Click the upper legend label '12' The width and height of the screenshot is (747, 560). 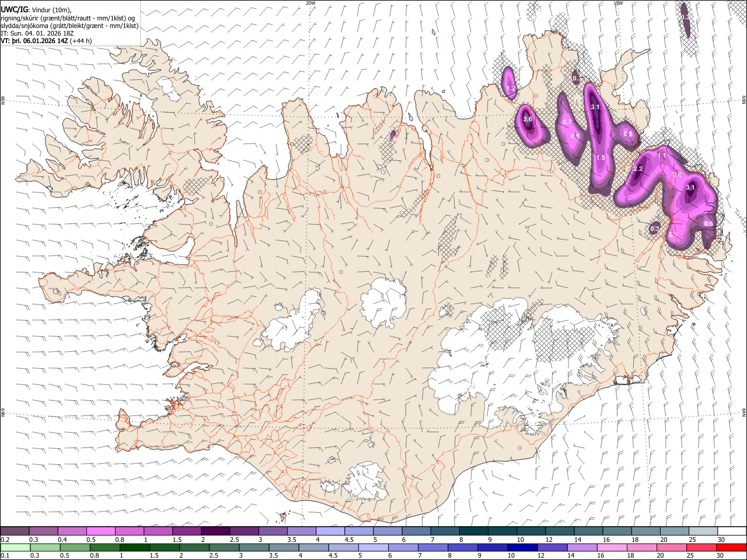point(549,540)
